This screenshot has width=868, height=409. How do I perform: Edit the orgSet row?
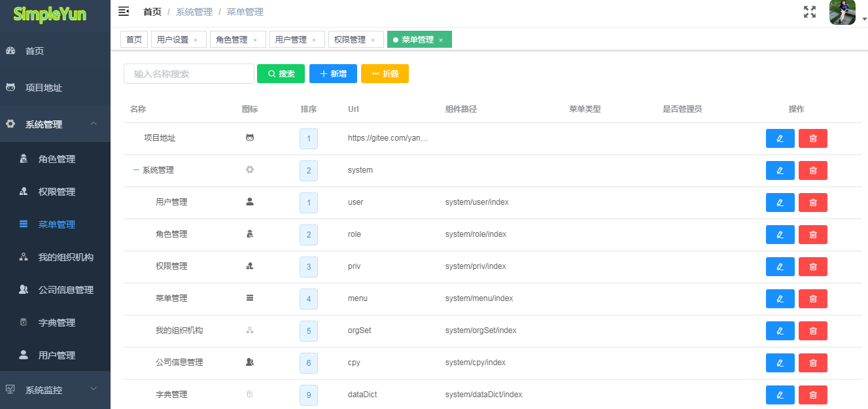(x=780, y=330)
